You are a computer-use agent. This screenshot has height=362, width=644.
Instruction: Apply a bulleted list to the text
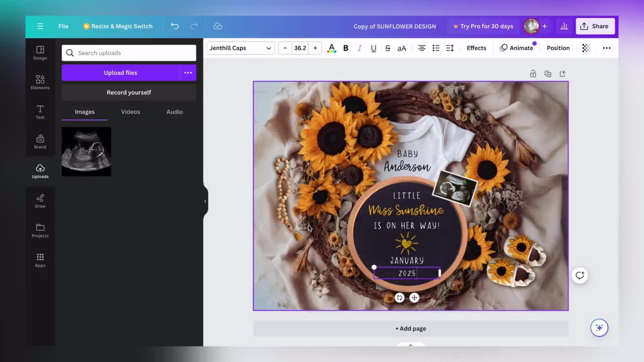point(436,48)
